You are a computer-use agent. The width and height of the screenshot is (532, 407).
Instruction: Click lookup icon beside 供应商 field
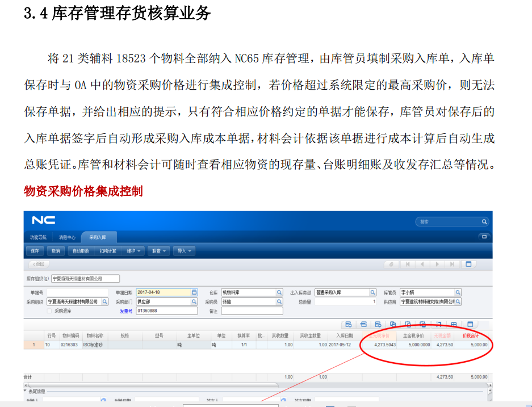pos(458,302)
